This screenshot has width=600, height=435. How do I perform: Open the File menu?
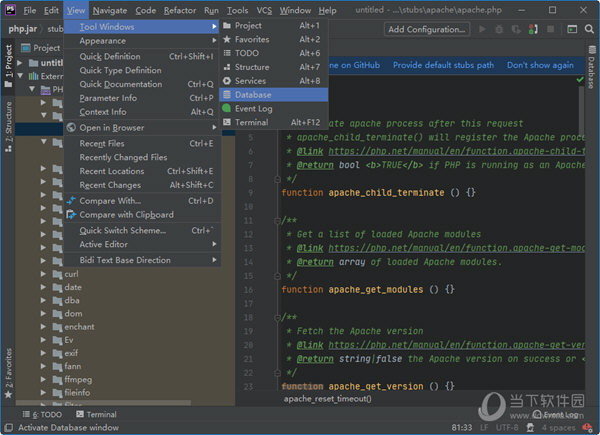pyautogui.click(x=30, y=10)
